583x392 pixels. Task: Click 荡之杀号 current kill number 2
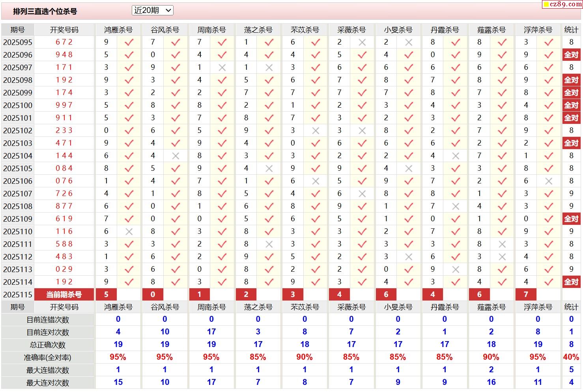click(246, 295)
